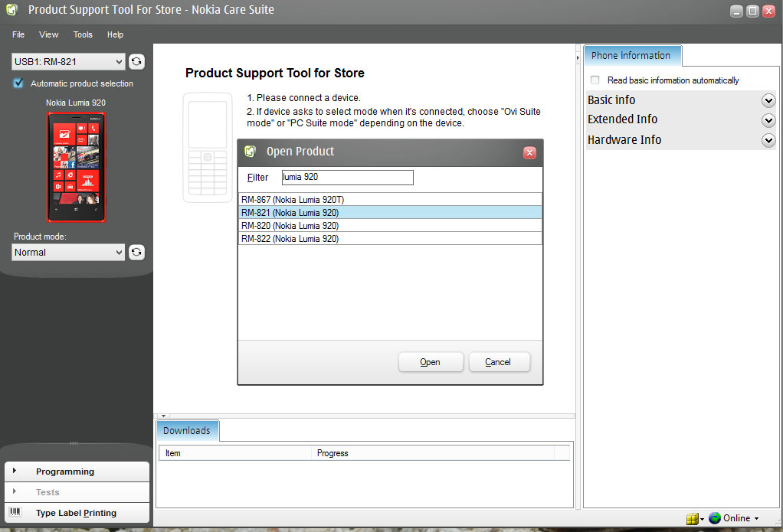Click the barcode icon for Type Label Printing

(x=15, y=512)
